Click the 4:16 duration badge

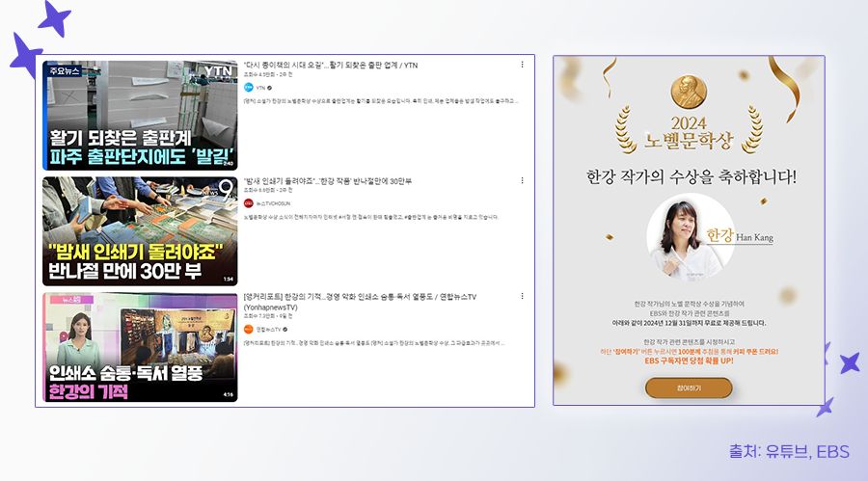tap(228, 394)
